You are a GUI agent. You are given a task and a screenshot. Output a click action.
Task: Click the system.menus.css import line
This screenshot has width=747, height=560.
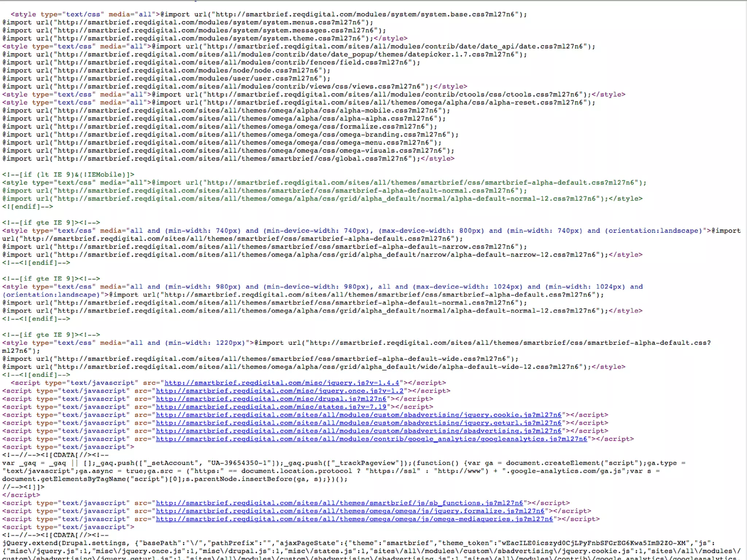188,23
